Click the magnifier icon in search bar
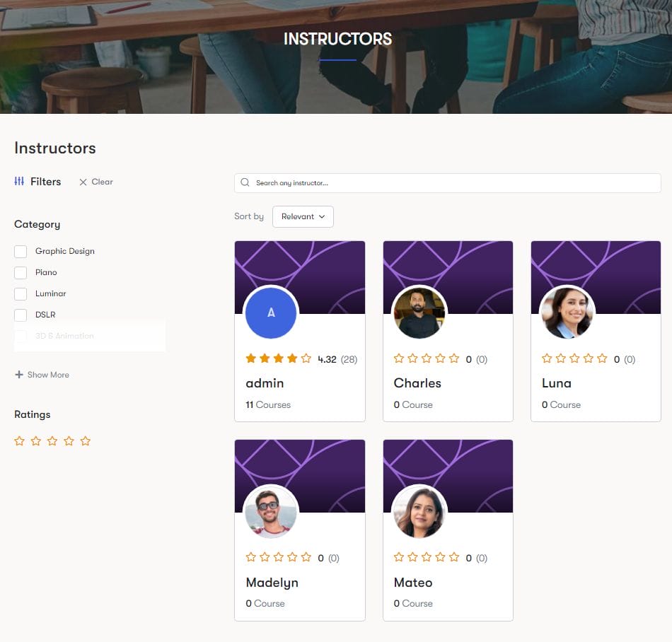 [x=245, y=182]
